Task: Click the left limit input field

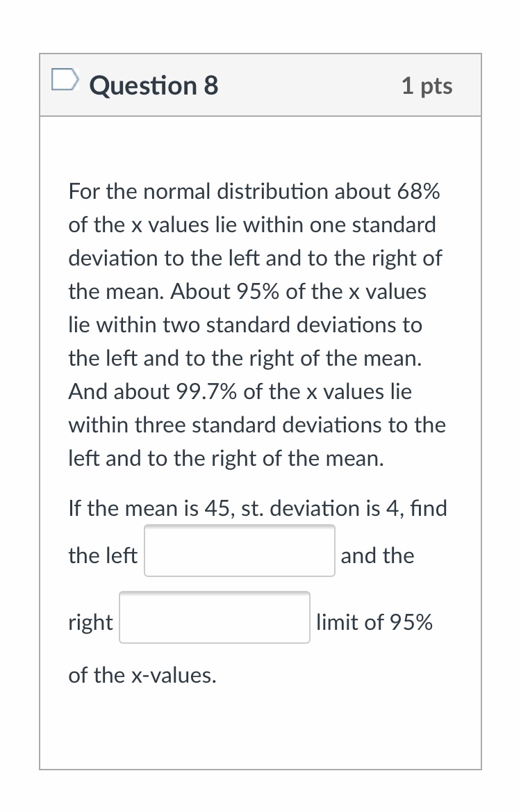Action: coord(239,551)
